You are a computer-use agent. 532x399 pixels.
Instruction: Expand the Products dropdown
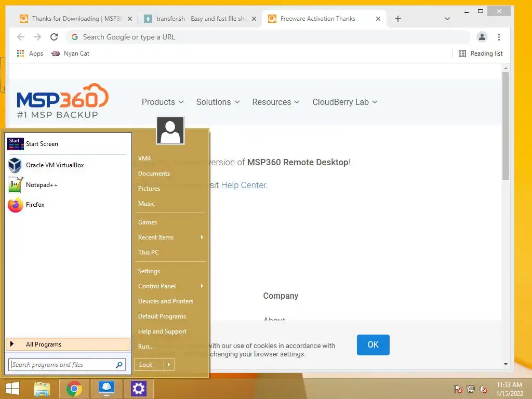click(x=163, y=102)
